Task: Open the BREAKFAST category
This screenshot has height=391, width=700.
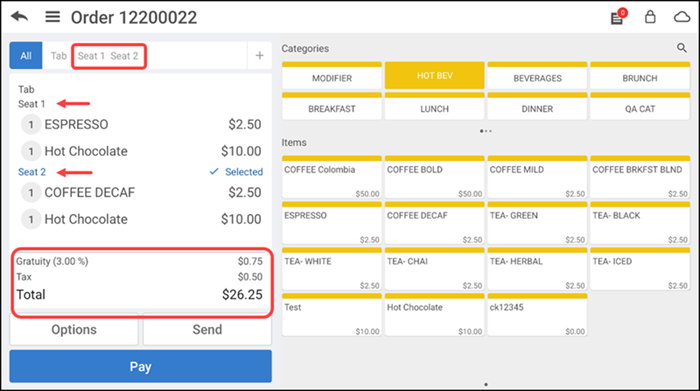Action: [x=332, y=106]
